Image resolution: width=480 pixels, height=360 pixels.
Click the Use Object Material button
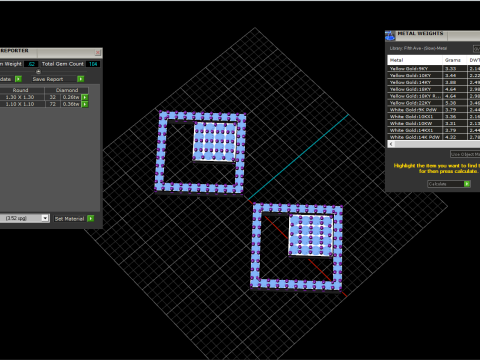pos(465,154)
